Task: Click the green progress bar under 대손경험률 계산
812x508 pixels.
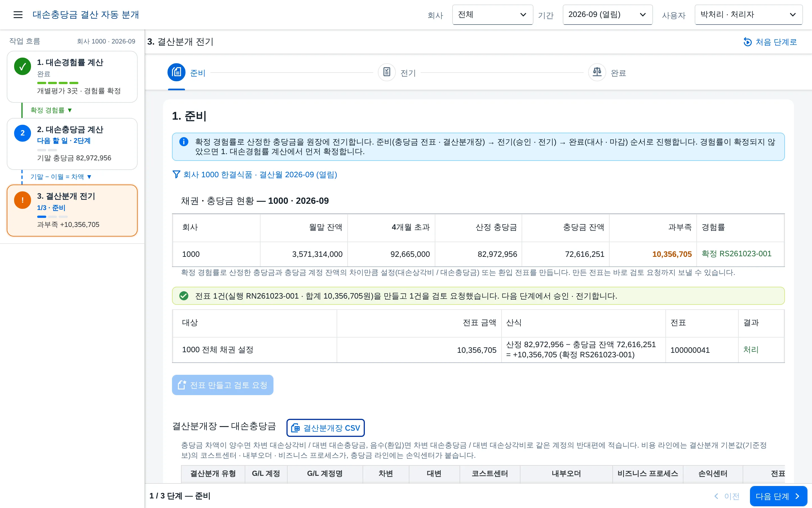Action: pos(58,83)
